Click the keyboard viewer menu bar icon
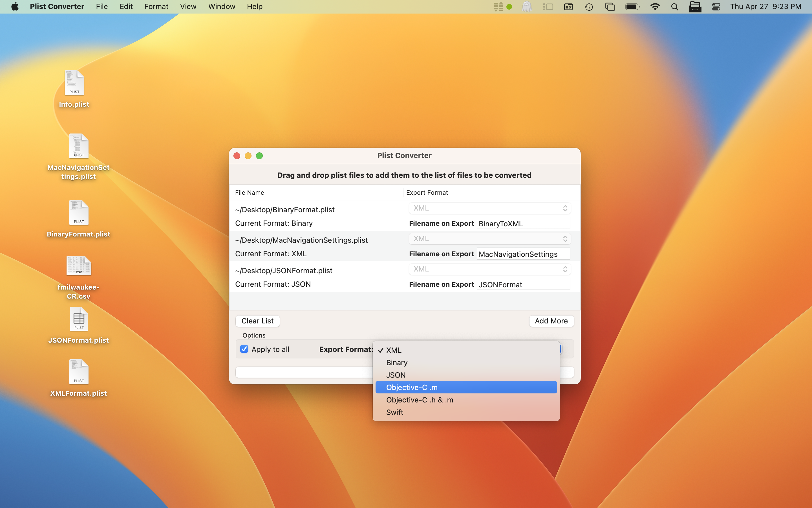Image resolution: width=812 pixels, height=508 pixels. point(568,6)
